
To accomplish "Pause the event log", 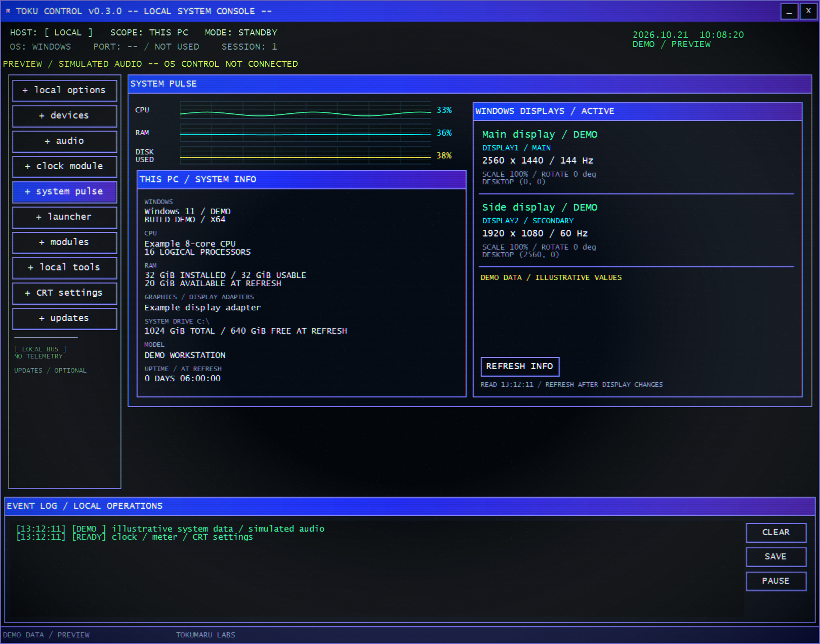I will [776, 581].
